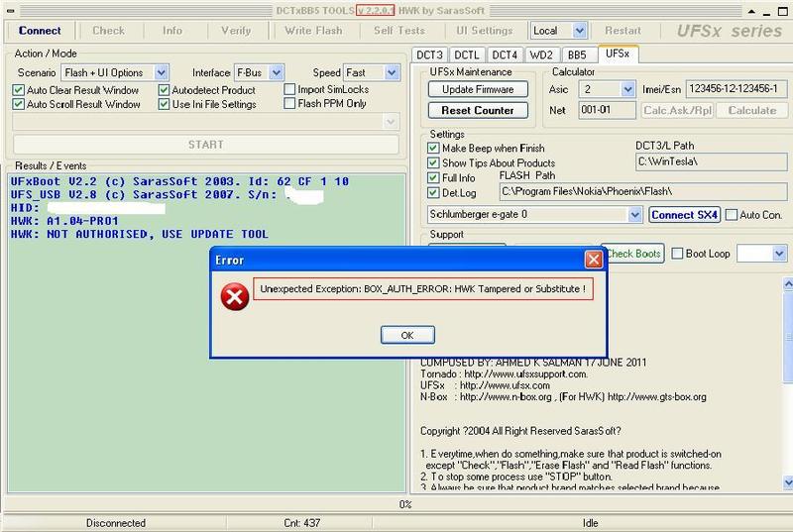This screenshot has width=793, height=532.
Task: Click the Verify toolbar button
Action: pos(236,31)
